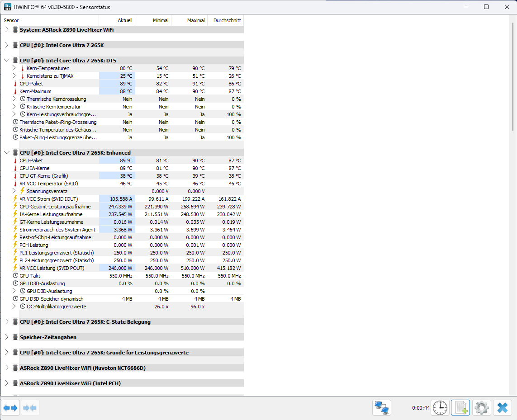Click clock icon beside Paket-/Ring-Leistungsgrenze row
517x420 pixels.
pos(15,137)
